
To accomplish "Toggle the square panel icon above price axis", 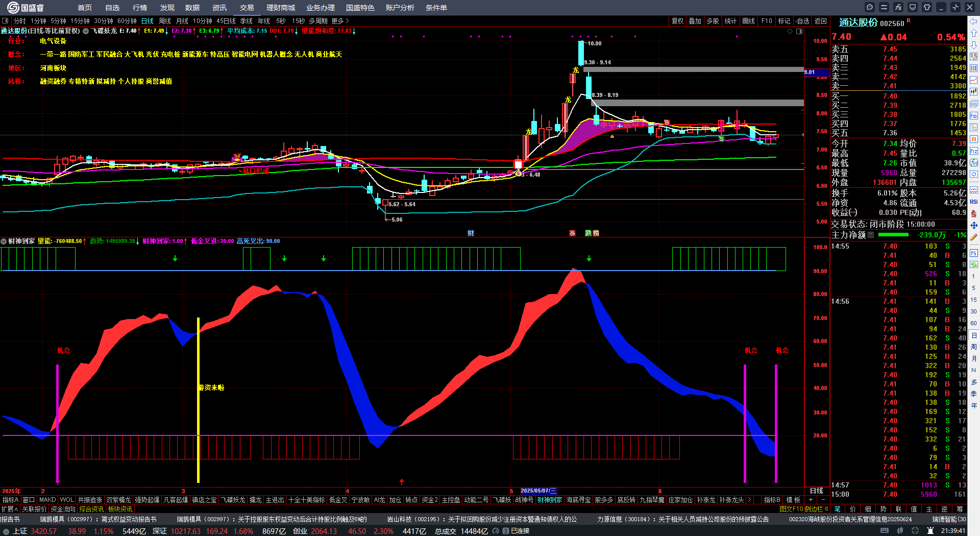I will pyautogui.click(x=799, y=31).
